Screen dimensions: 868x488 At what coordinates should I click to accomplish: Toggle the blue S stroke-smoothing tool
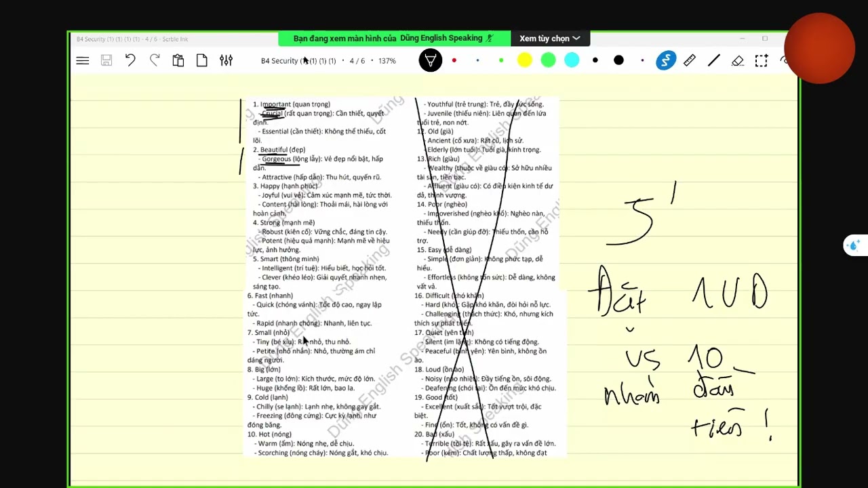pos(666,61)
